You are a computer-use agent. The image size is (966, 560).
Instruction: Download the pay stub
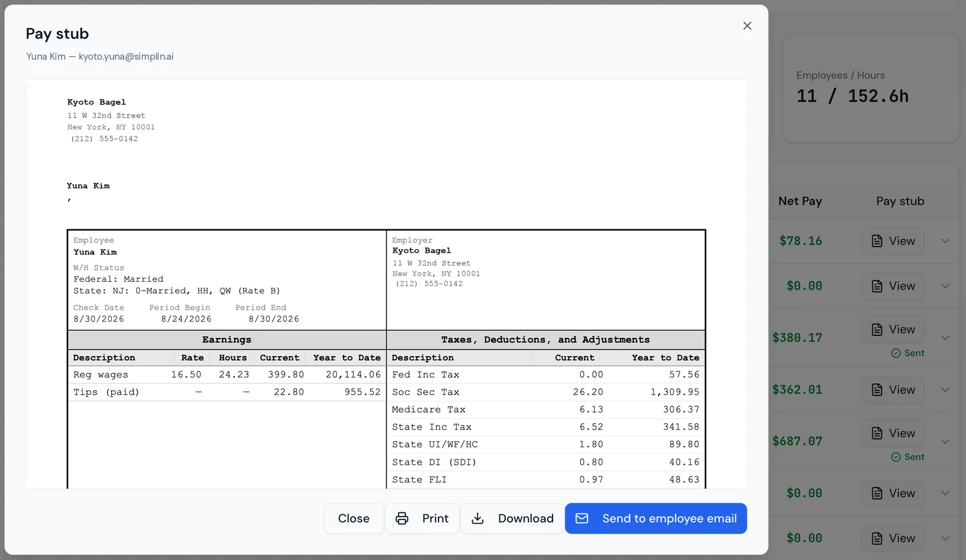coord(512,518)
